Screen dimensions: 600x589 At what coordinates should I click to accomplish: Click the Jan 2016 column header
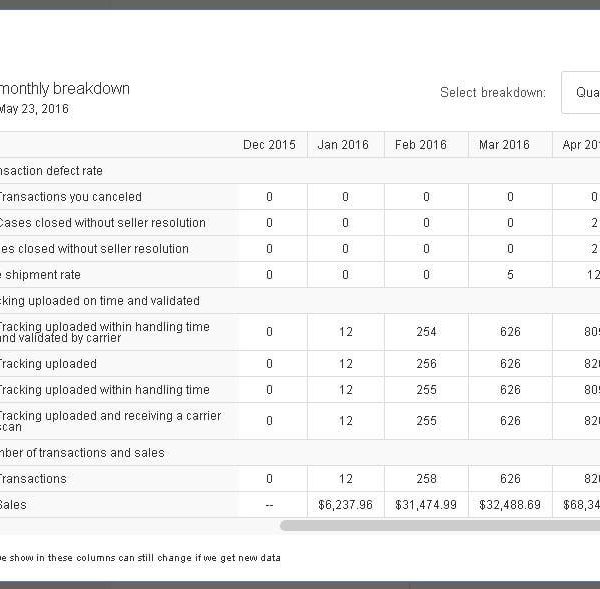[343, 145]
